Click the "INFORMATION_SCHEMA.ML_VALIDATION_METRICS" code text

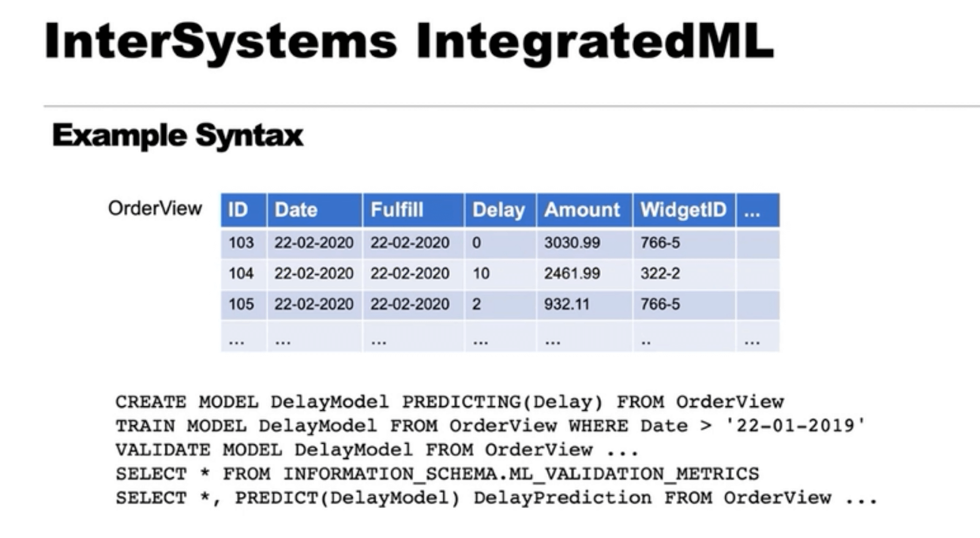pos(521,474)
